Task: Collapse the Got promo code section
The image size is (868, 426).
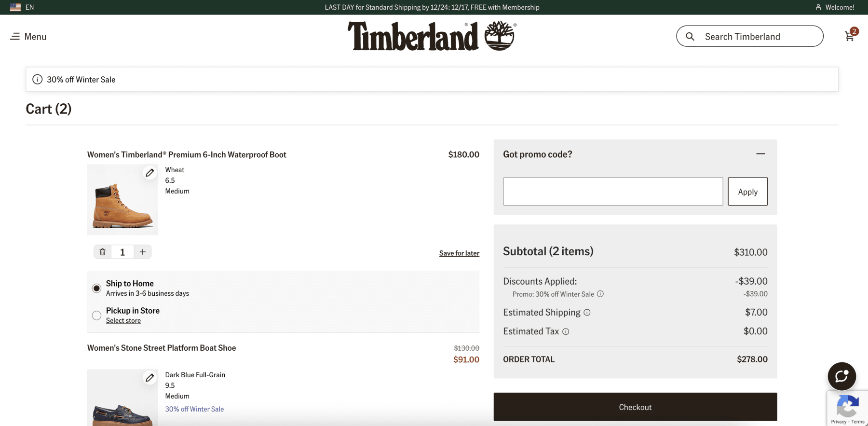Action: (760, 154)
